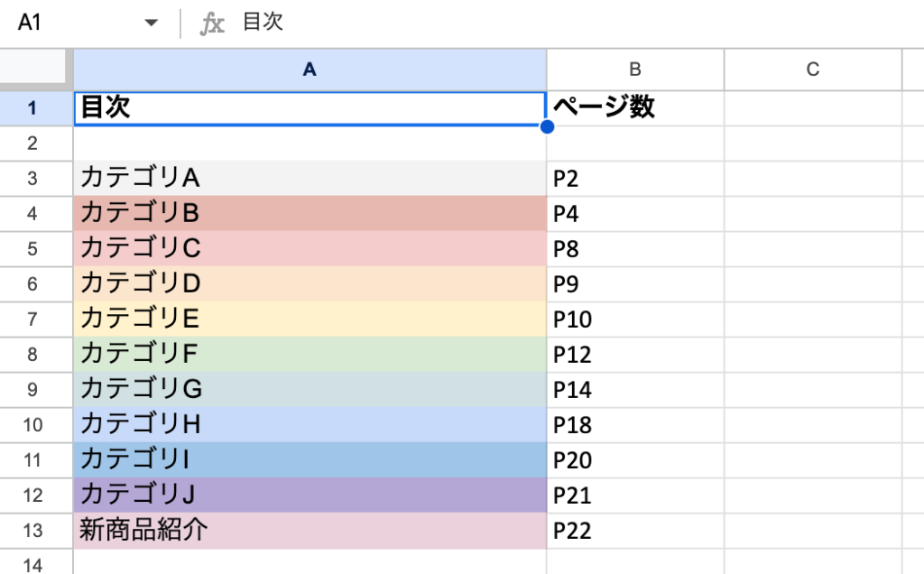Select row 7 header
This screenshot has width=924, height=574.
click(x=33, y=319)
